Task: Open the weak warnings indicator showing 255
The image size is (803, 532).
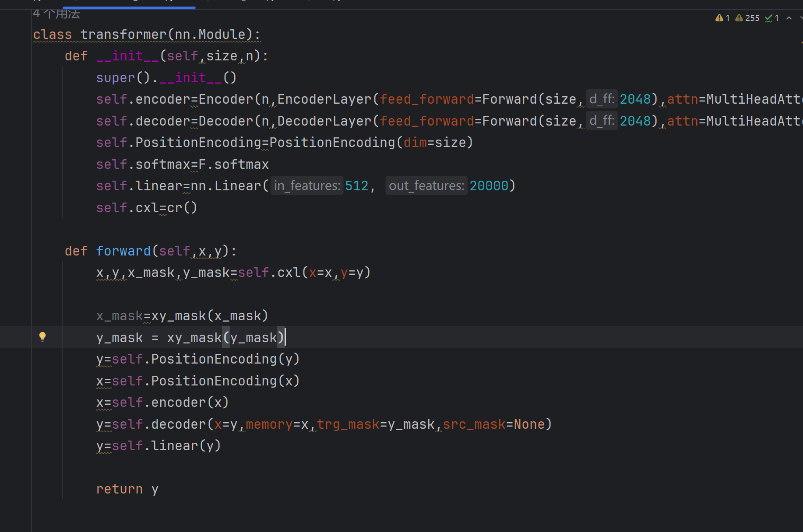Action: coord(747,18)
